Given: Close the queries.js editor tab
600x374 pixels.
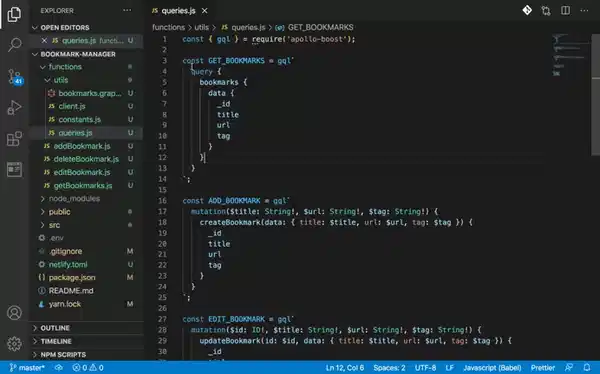Looking at the screenshot, I should click(205, 11).
